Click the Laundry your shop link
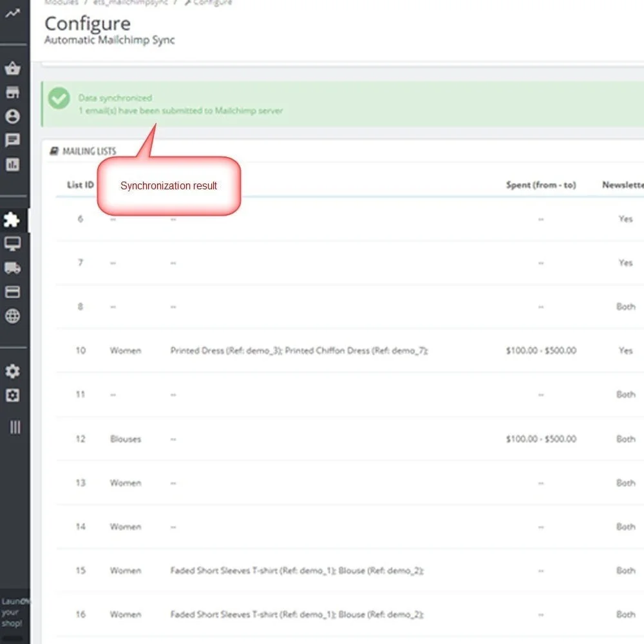 click(x=12, y=612)
